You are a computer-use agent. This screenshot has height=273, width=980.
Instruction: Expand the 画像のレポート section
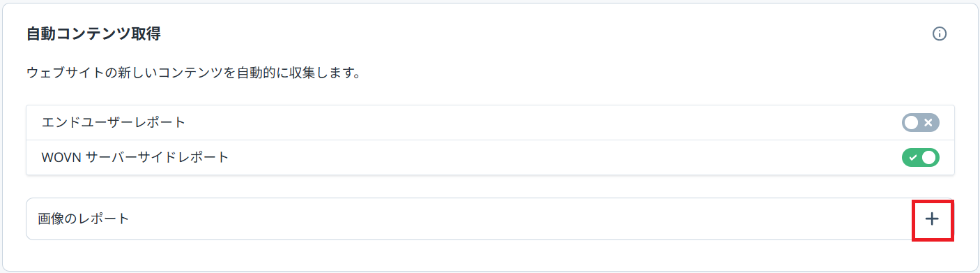pos(933,219)
